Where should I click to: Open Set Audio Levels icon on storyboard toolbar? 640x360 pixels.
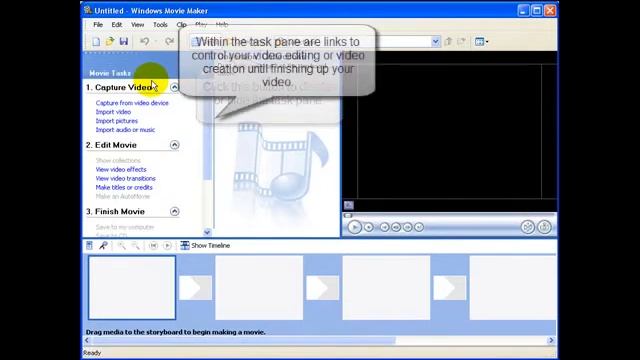[89, 245]
